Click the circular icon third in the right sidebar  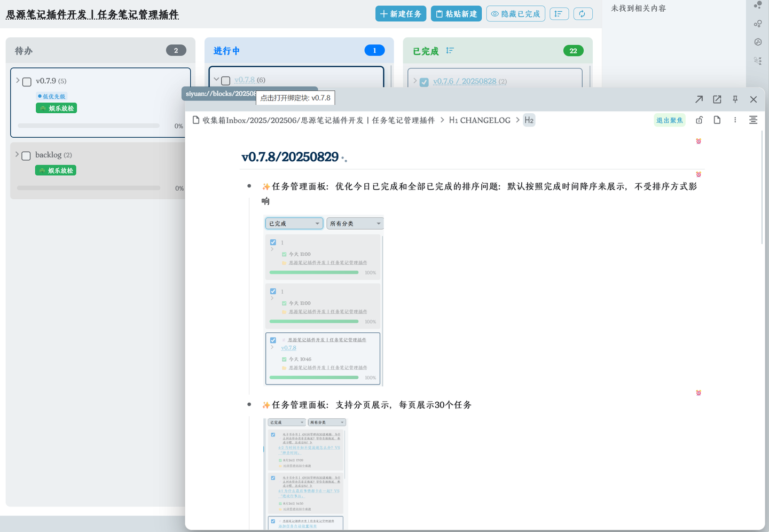point(758,42)
